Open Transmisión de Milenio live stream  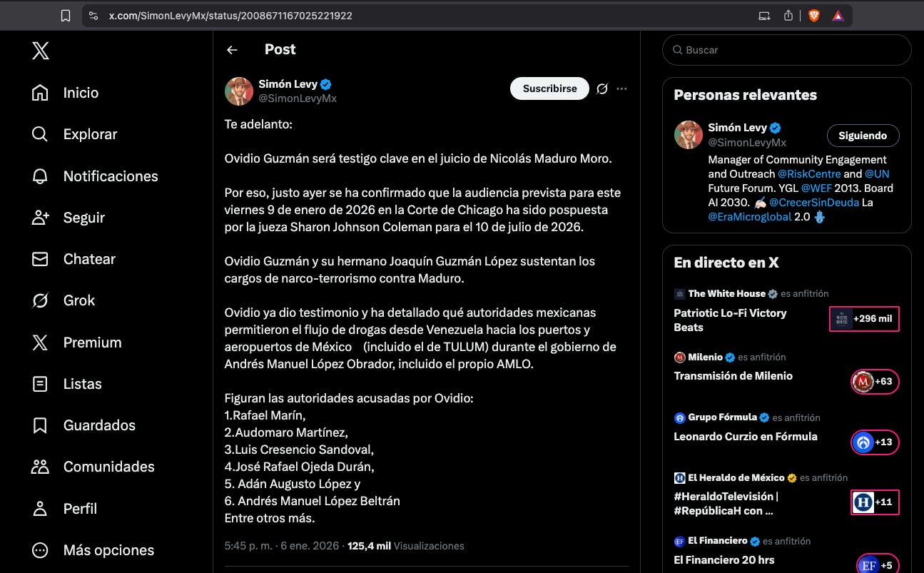pyautogui.click(x=733, y=376)
